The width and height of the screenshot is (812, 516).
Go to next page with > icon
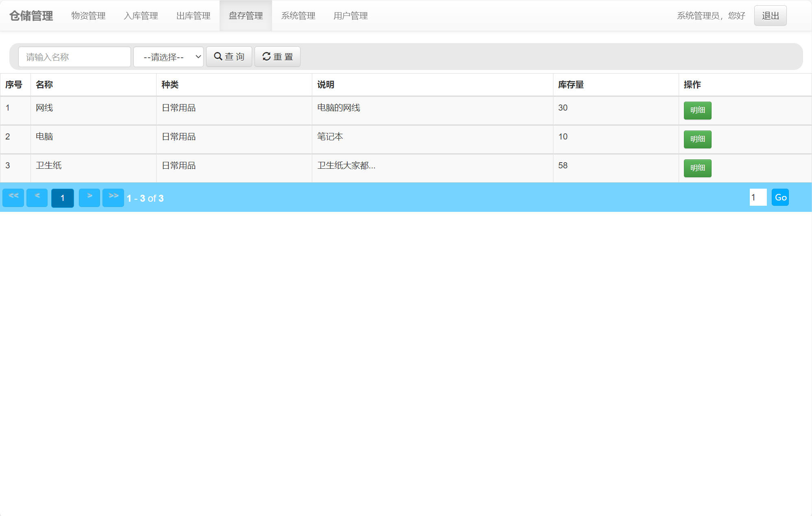pos(89,197)
